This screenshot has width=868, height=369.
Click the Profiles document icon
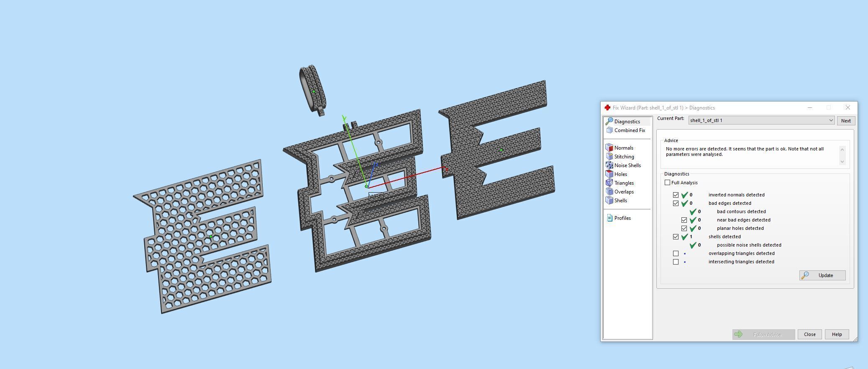[x=609, y=218]
